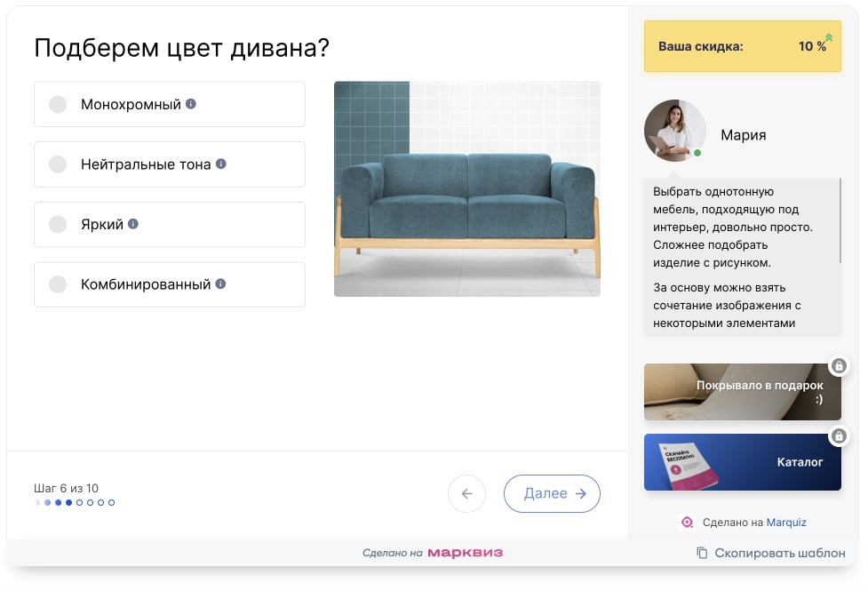The height and width of the screenshot is (591, 868).
Task: Click the Marquiz logo icon in sidebar
Action: 687,523
